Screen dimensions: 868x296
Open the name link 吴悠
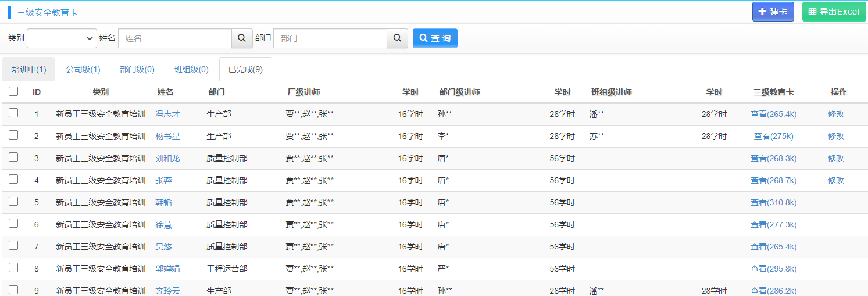pyautogui.click(x=163, y=247)
